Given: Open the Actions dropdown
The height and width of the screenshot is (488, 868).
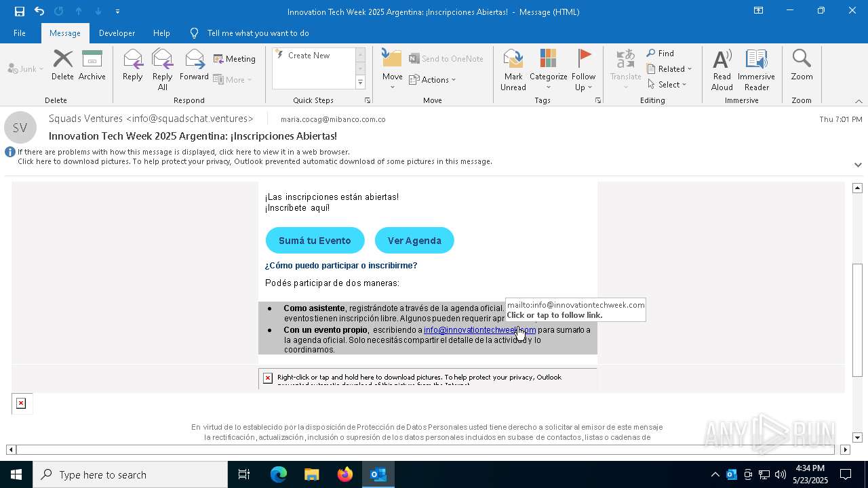Looking at the screenshot, I should (x=433, y=79).
